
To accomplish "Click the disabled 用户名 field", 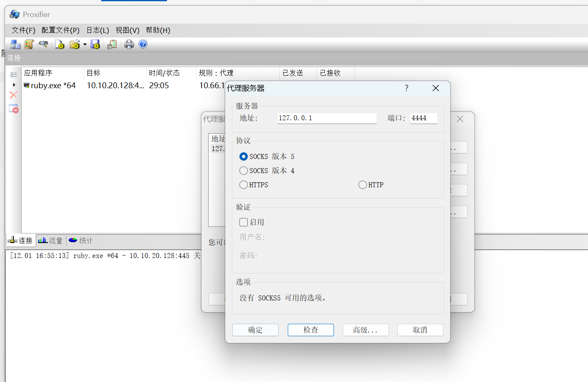I will 310,237.
